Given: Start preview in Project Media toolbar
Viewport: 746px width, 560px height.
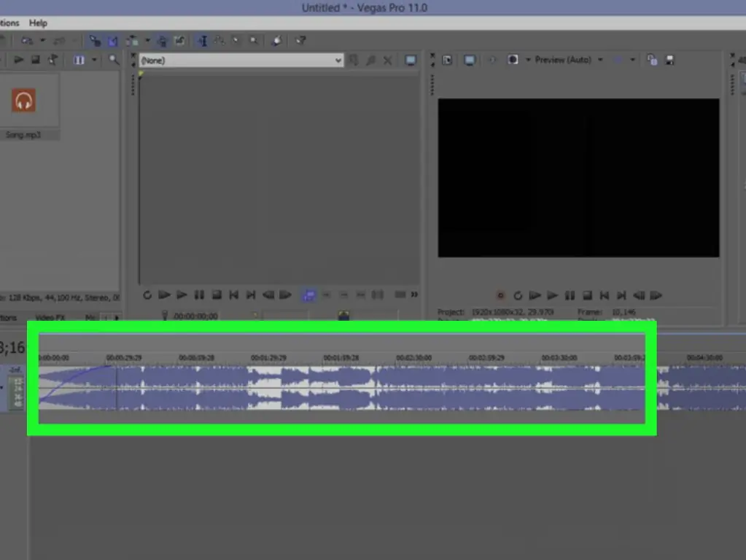Looking at the screenshot, I should 18,60.
